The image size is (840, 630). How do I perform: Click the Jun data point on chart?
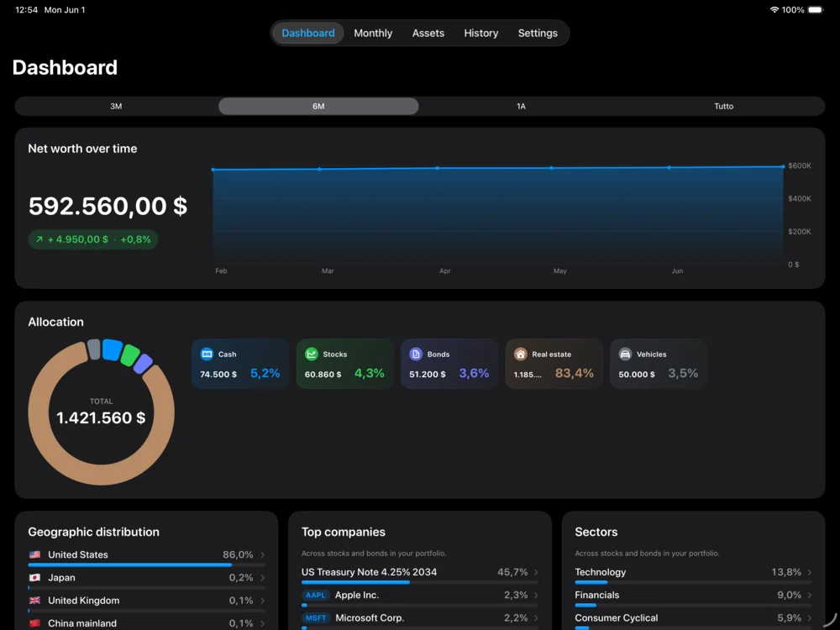point(669,167)
